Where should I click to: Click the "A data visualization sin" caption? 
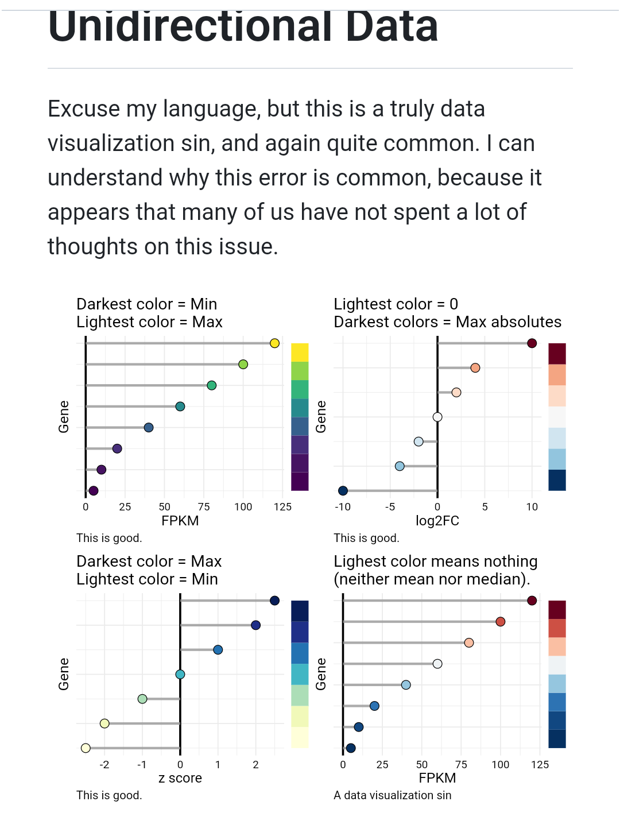tap(393, 795)
